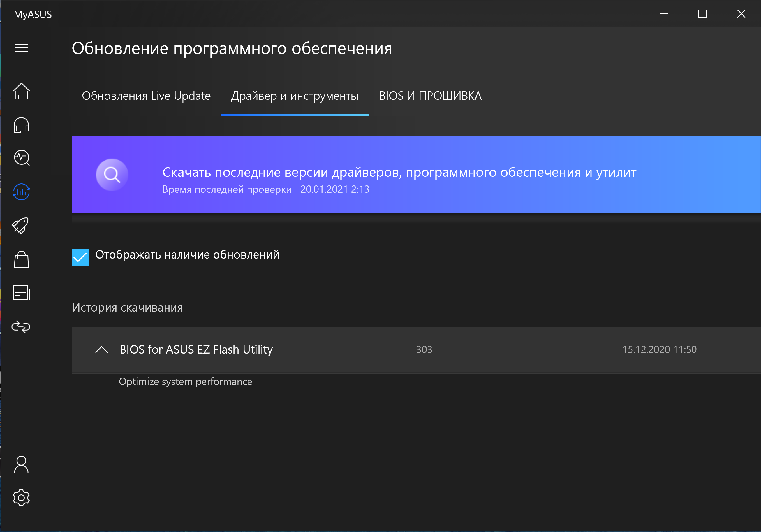The width and height of the screenshot is (761, 532).
Task: Click the magnifier search icon in banner
Action: point(112,175)
